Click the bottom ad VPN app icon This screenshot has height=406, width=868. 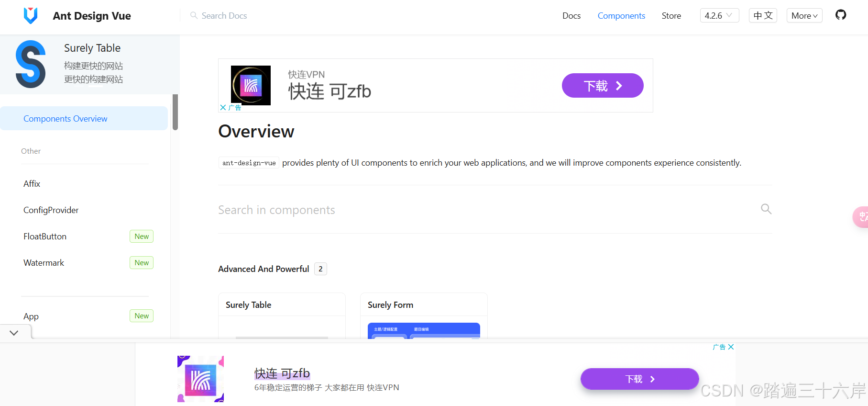tap(200, 379)
